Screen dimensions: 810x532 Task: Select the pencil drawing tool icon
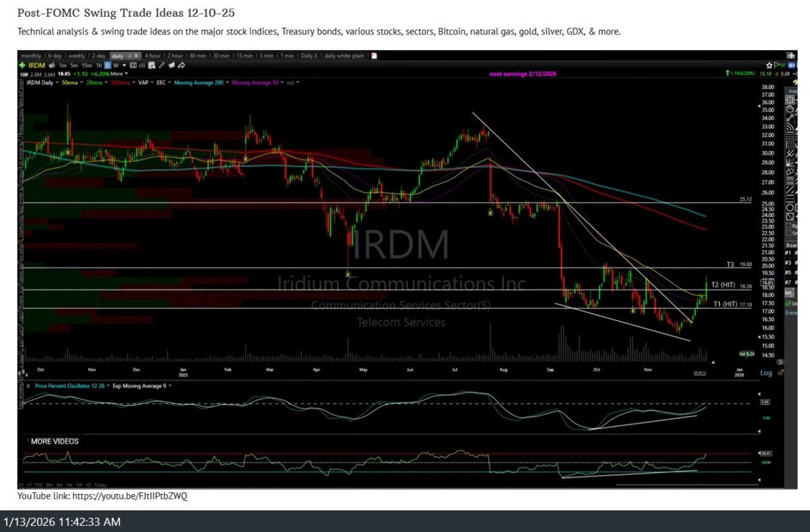[x=161, y=65]
